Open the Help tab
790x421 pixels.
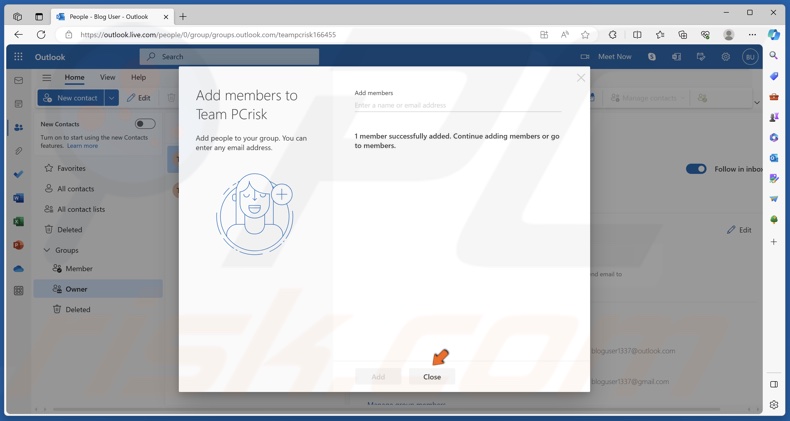[x=139, y=78]
